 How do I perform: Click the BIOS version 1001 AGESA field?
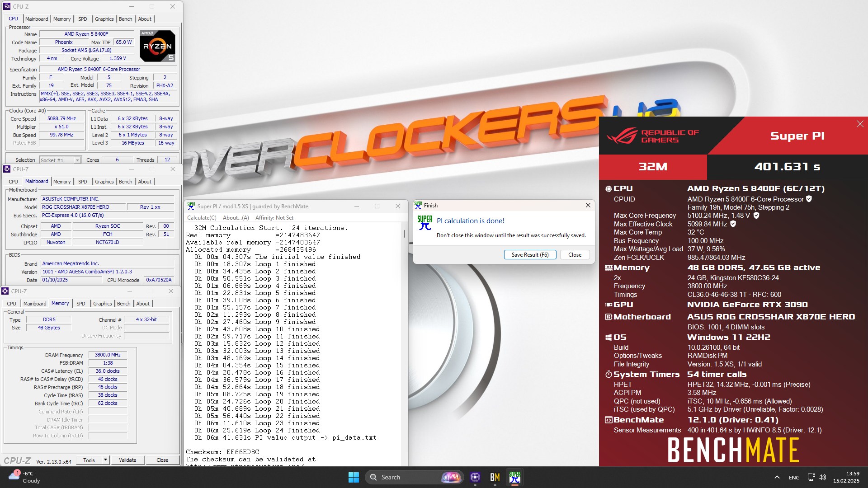tap(107, 272)
